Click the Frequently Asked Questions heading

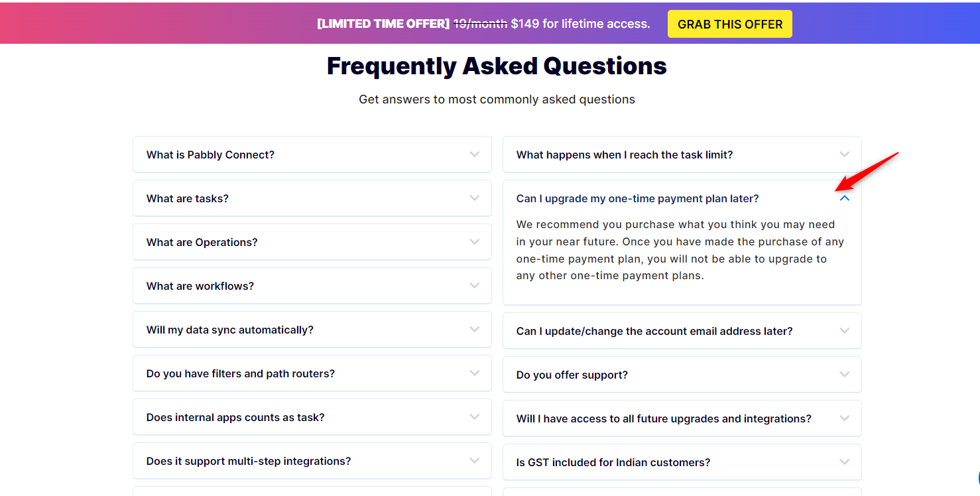(x=497, y=66)
